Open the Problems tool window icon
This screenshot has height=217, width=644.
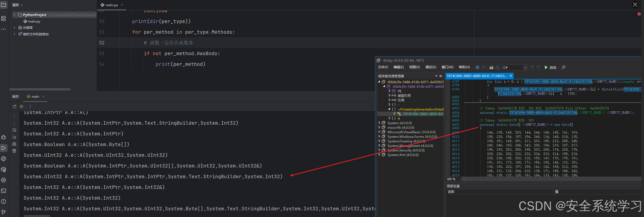pyautogui.click(x=3, y=201)
